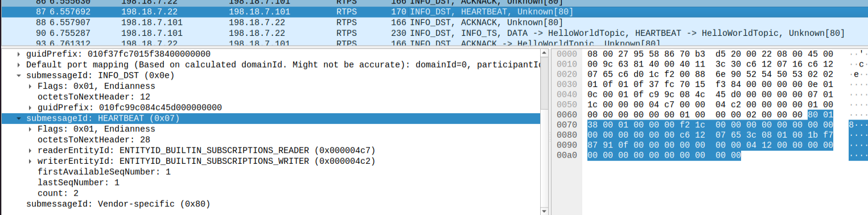Expand guidPrefix 010fc99c084c45d000000000 node
The image size is (868, 215).
click(31, 108)
